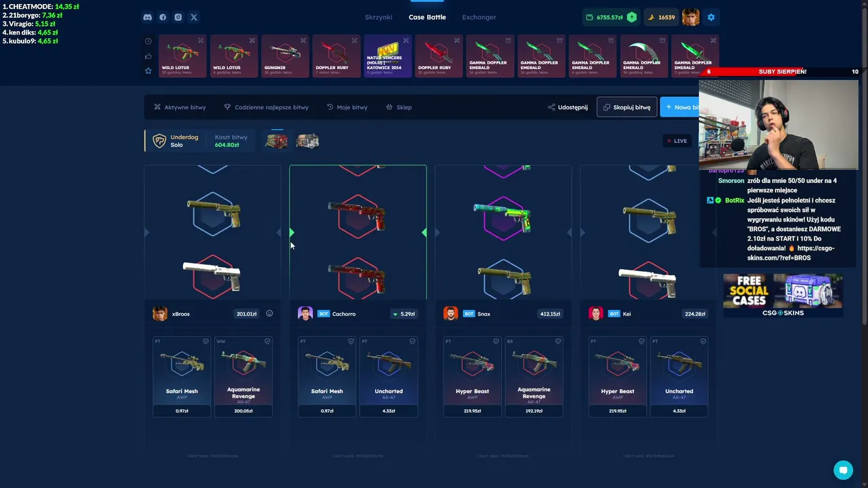This screenshot has width=868, height=488.
Task: Open the Facebook social link icon
Action: coord(163,17)
